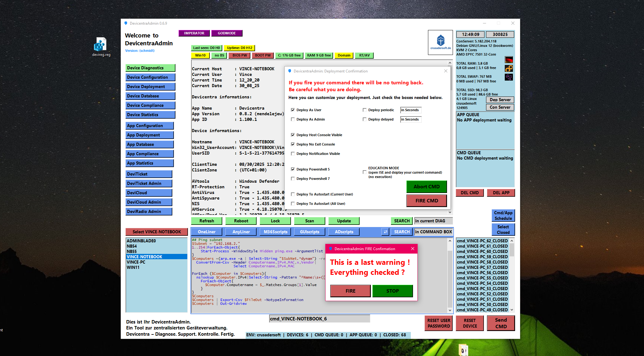644x356 pixels.
Task: Click the pink music notes icon
Action: click(509, 77)
